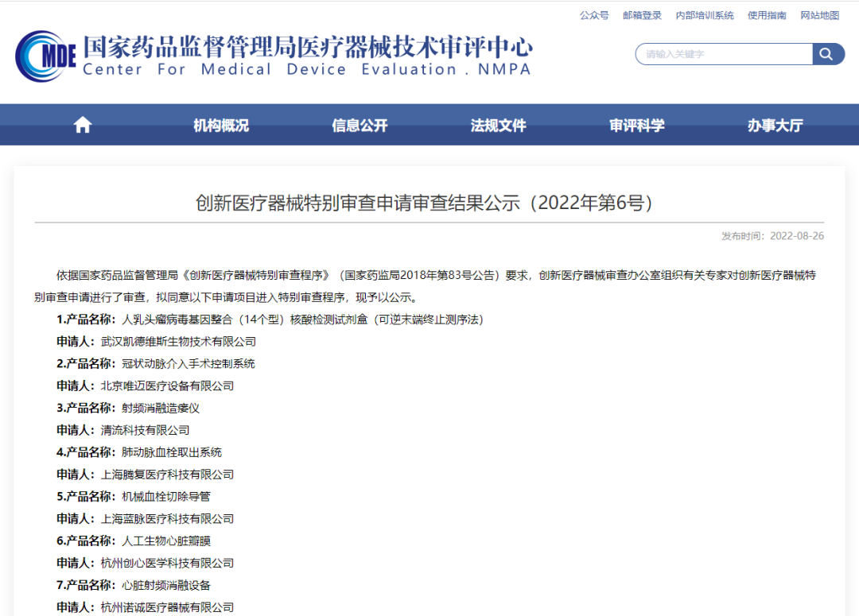Select applicant 北京唯迈医疗设备有限公司
The width and height of the screenshot is (859, 616).
(167, 386)
